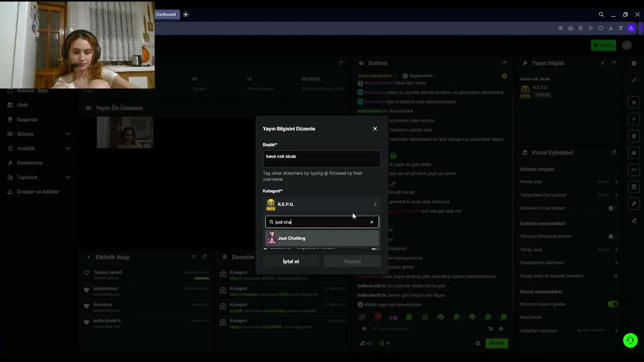Click the batubatmaz follow activity entry
This screenshot has width=644, height=362.
click(x=146, y=291)
